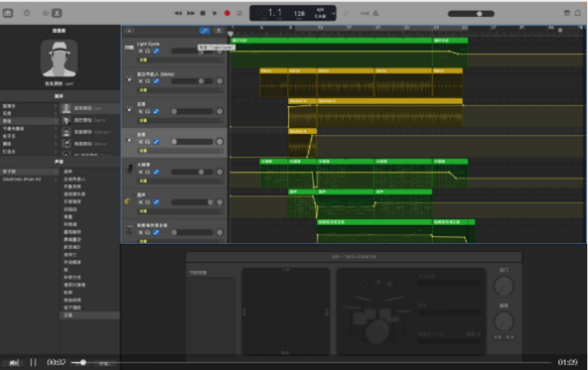588x370 pixels.
Task: Click the Light Cycle track instrument icon
Action: pyautogui.click(x=129, y=48)
